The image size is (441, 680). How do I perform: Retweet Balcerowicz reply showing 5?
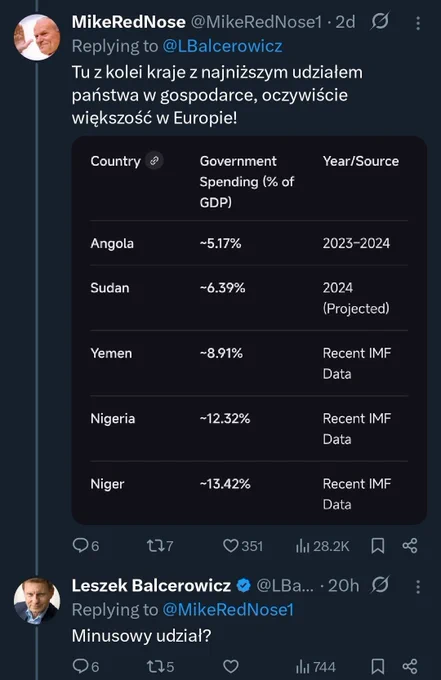point(160,666)
